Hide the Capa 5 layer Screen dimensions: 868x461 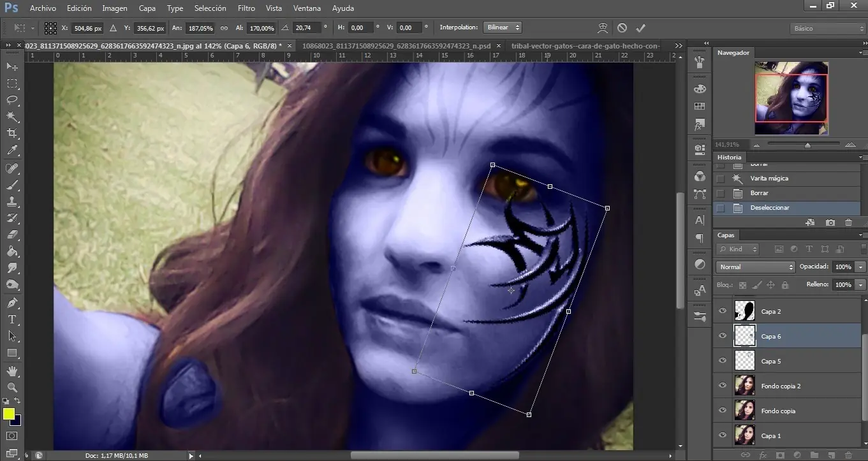[723, 361]
